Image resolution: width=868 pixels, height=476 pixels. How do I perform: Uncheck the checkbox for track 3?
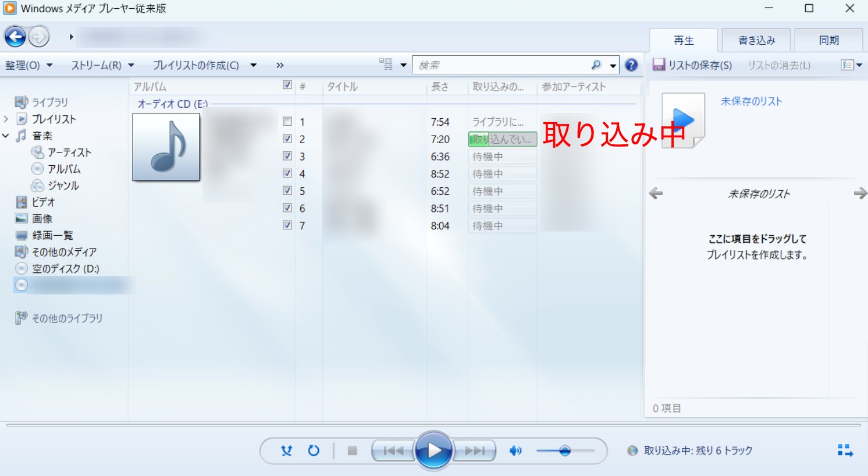(287, 156)
